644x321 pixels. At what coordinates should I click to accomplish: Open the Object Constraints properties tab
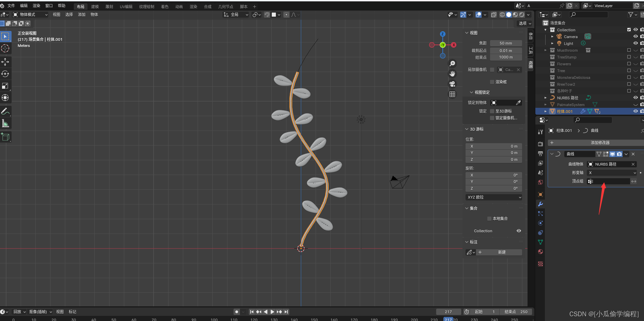(540, 233)
